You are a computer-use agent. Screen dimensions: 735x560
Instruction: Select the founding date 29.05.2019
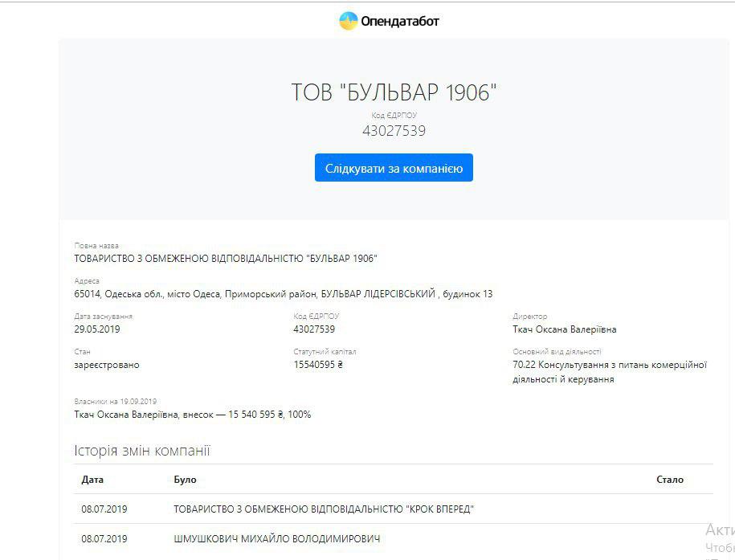[97, 329]
